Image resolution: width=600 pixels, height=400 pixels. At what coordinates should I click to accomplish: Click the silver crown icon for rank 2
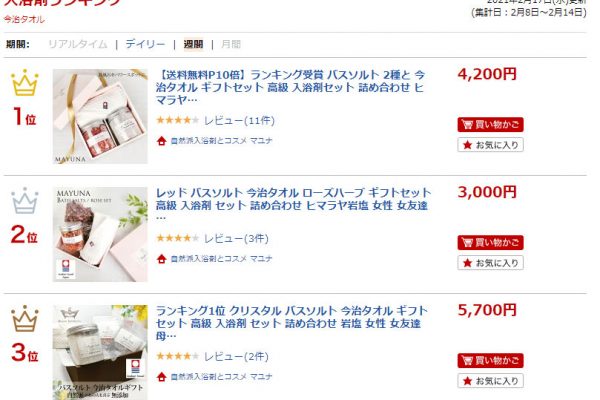(25, 201)
